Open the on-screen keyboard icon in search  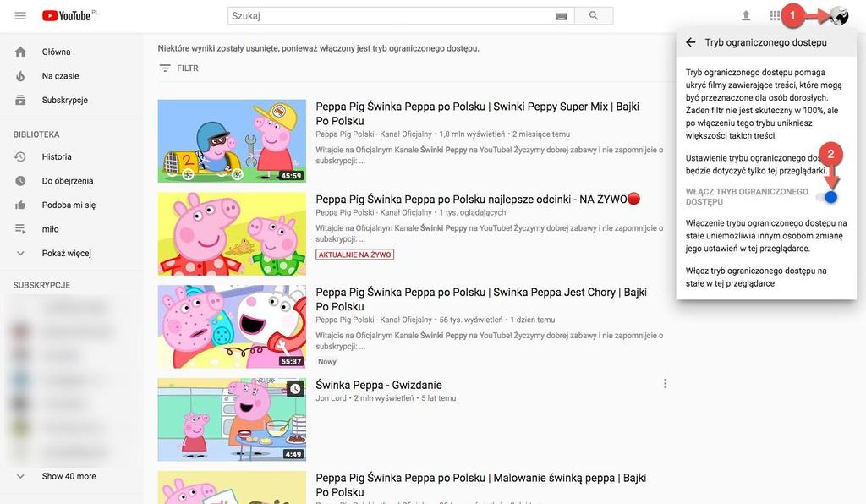[562, 16]
